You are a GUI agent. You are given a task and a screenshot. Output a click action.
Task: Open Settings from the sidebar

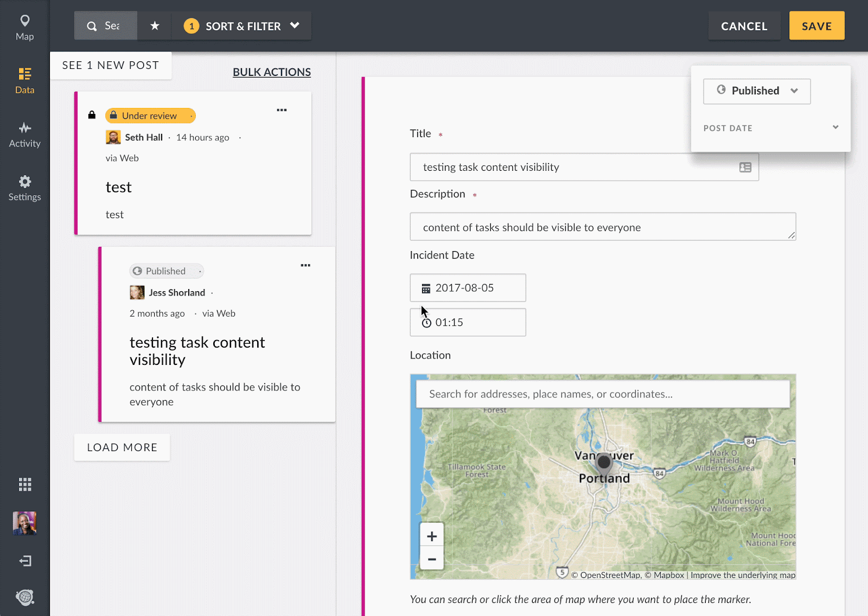tap(24, 188)
